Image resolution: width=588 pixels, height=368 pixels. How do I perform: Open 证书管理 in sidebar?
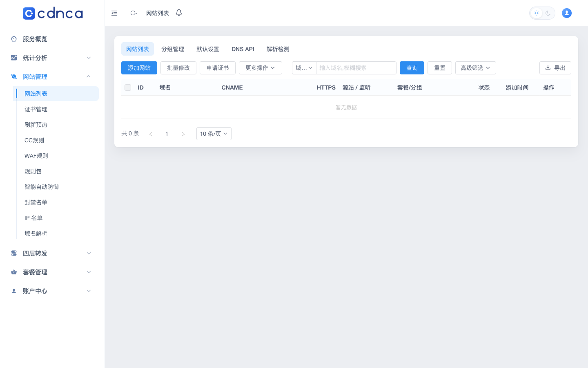point(56,109)
